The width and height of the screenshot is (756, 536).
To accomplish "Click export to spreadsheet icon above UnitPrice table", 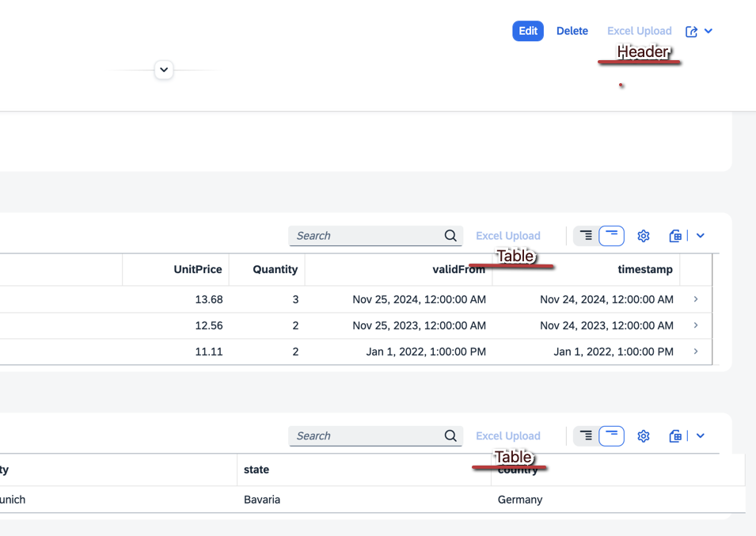I will tap(675, 236).
